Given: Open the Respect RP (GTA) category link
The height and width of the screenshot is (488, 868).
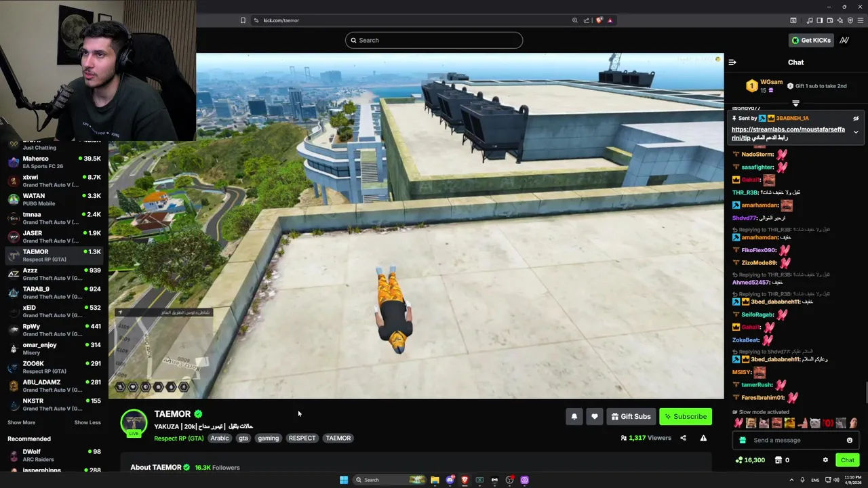Looking at the screenshot, I should [178, 439].
